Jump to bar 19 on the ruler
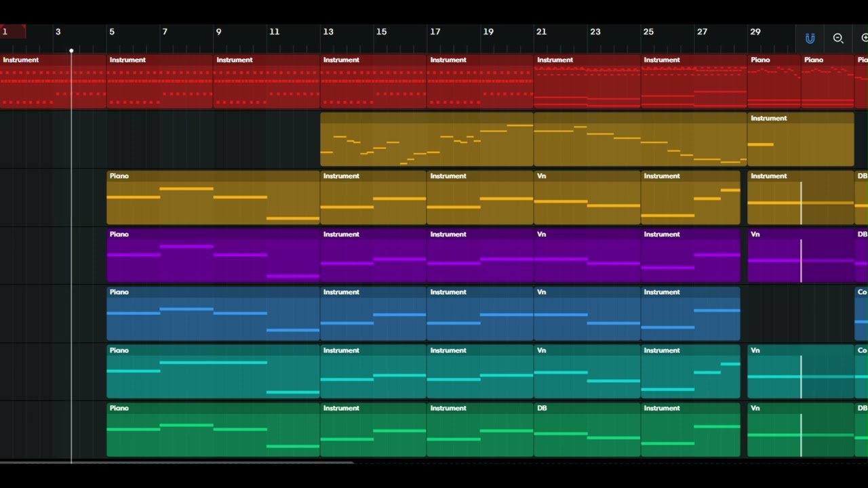 (488, 32)
